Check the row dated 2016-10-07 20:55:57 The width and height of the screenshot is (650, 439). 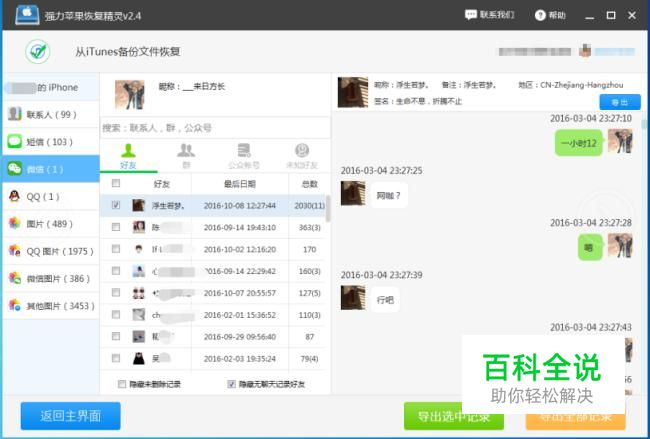(116, 293)
